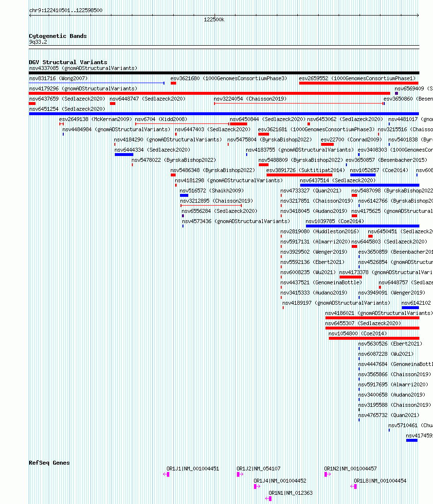Click the OR1J1 gene arrow glyph
This screenshot has width=433, height=504.
(x=166, y=474)
